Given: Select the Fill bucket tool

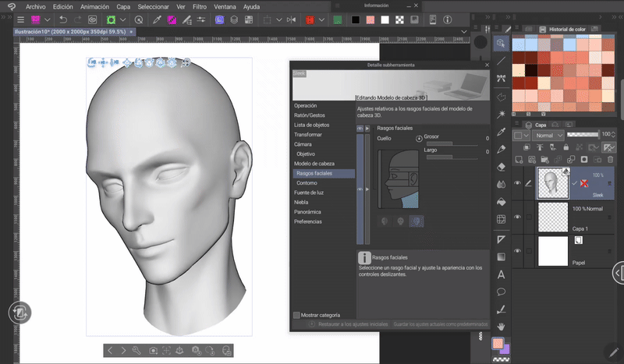Looking at the screenshot, I should point(501,200).
